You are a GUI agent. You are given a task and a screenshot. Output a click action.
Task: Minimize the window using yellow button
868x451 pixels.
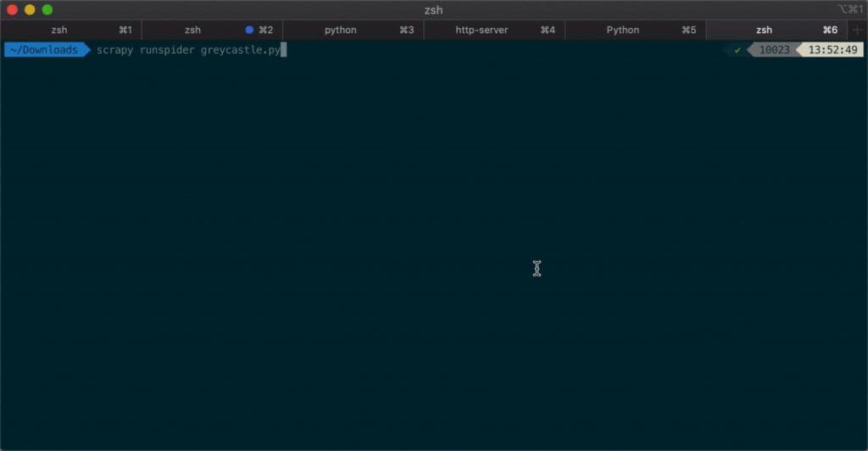click(30, 9)
